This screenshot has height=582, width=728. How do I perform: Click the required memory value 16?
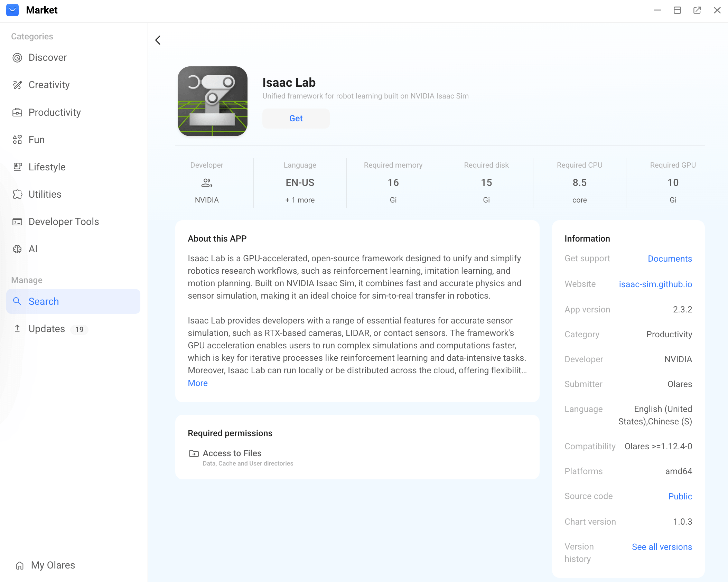click(x=393, y=182)
